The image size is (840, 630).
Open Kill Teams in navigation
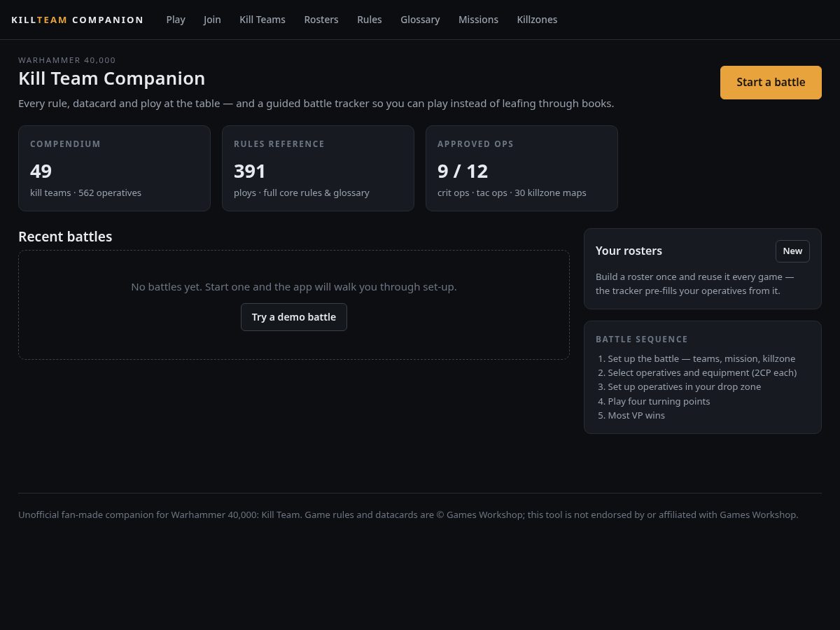click(x=262, y=20)
